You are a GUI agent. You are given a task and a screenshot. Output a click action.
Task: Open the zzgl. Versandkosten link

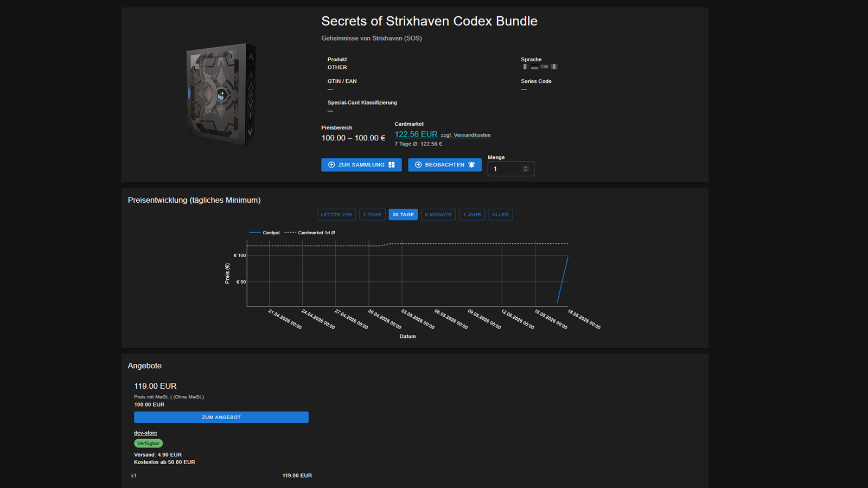[x=465, y=135]
